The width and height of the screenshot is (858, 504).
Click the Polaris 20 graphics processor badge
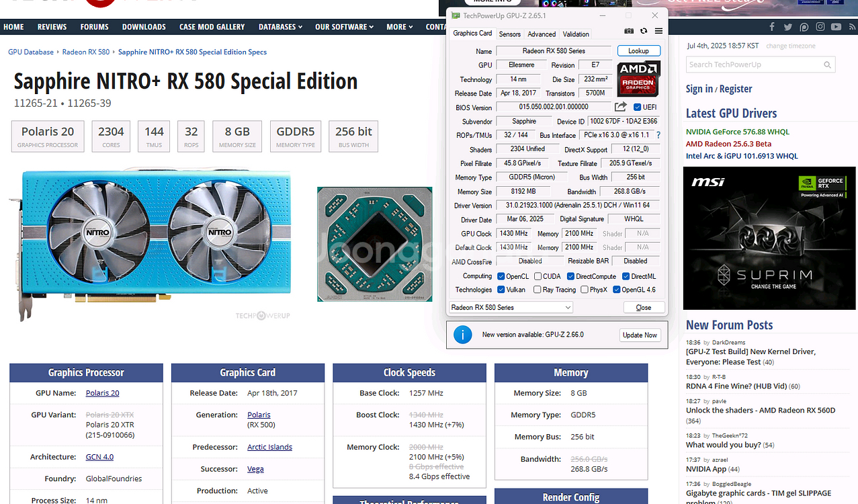coord(48,136)
